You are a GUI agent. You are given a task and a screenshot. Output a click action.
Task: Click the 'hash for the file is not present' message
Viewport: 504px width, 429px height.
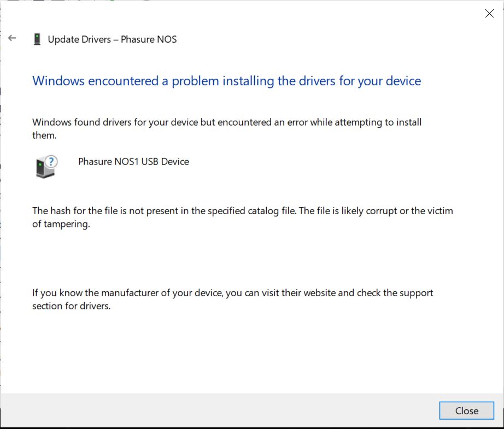pos(242,217)
